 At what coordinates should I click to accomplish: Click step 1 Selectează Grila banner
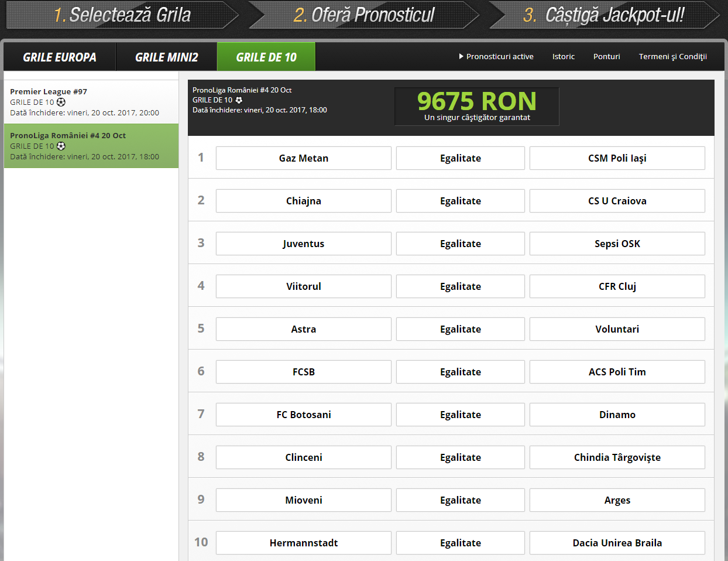(122, 15)
